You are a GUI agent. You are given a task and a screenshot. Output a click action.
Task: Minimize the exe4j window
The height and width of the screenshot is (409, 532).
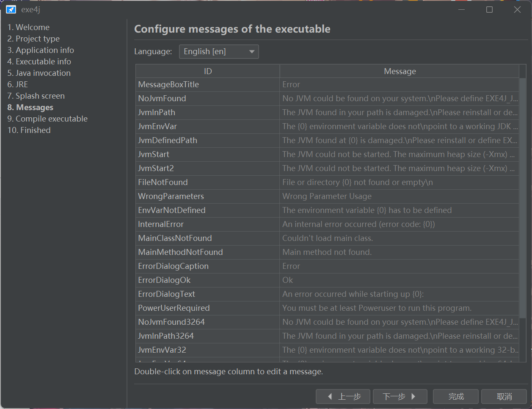[x=461, y=10]
